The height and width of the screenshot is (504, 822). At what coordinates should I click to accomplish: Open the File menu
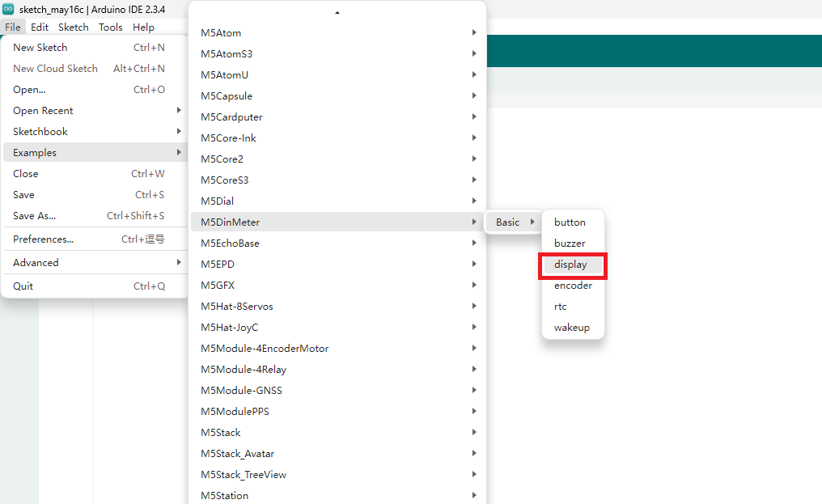pyautogui.click(x=13, y=28)
